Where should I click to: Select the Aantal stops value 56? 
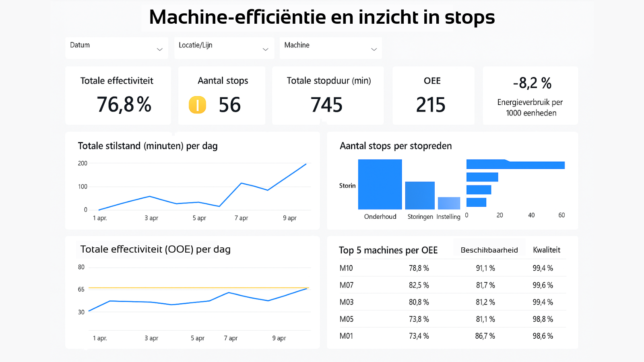click(230, 105)
